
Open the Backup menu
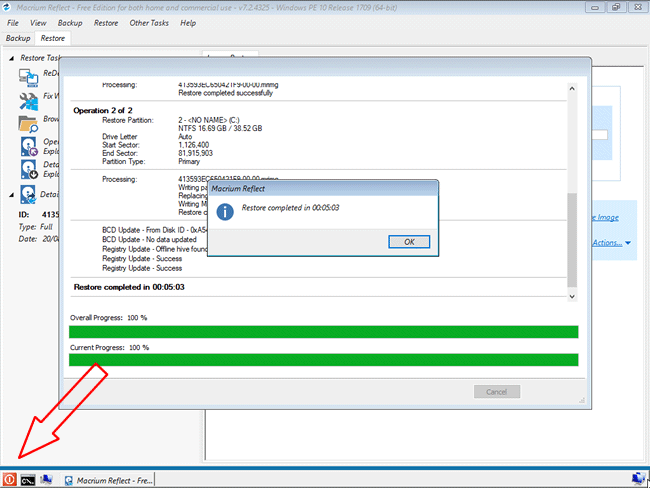tap(70, 23)
